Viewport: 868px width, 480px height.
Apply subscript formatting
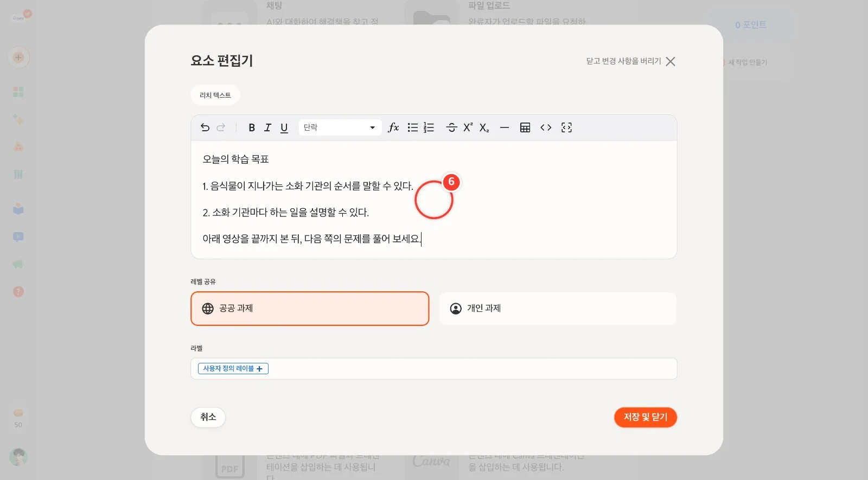click(484, 128)
